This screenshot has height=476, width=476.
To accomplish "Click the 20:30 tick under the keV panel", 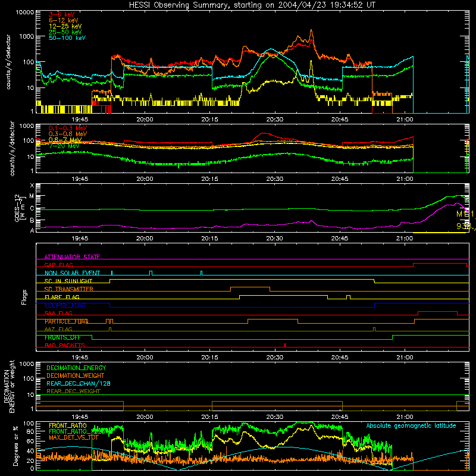I will [275, 120].
